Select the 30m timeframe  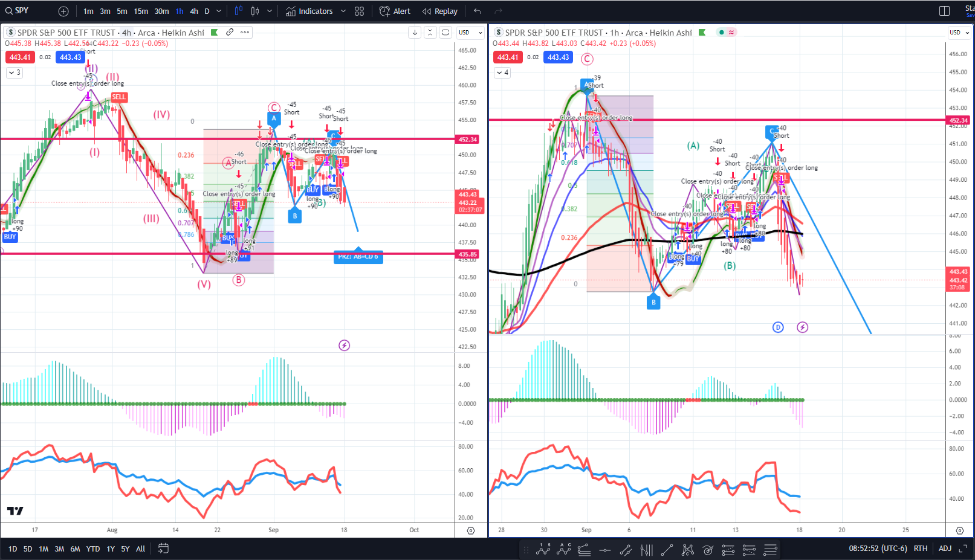[161, 11]
